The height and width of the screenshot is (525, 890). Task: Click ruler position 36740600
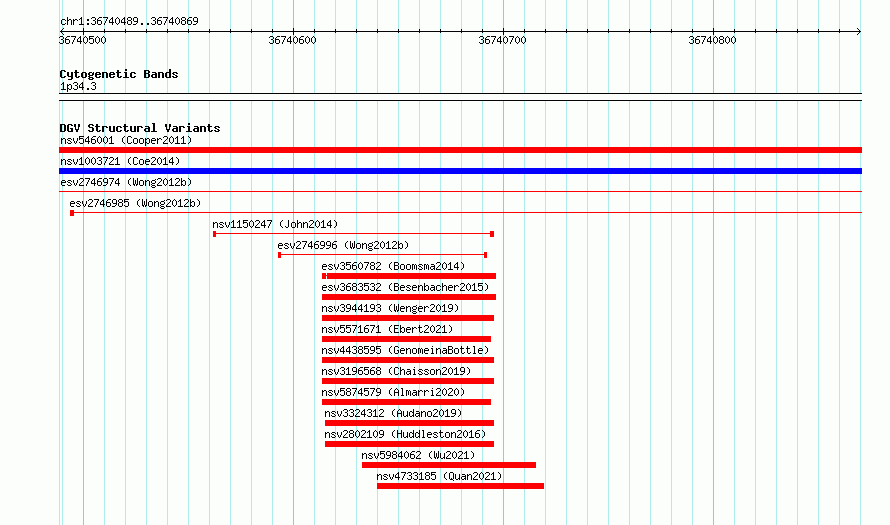(292, 40)
